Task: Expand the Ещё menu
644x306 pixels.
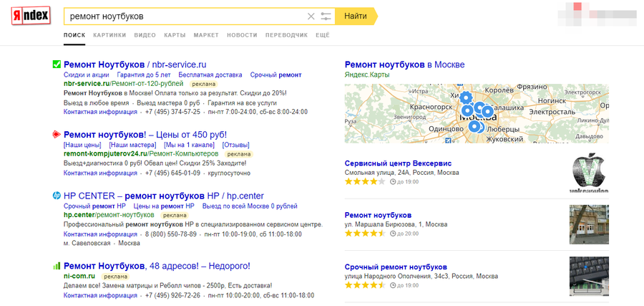Action: point(323,35)
